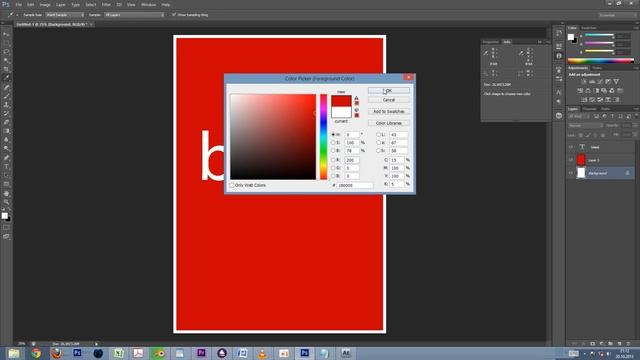Open the Window menu
The height and width of the screenshot is (360, 640).
tap(148, 4)
